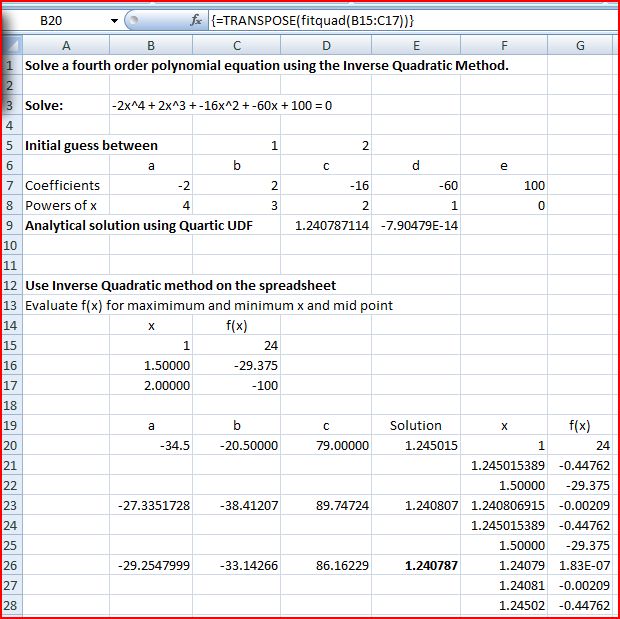The image size is (620, 619).
Task: Click the 'Initial guess between' cell
Action: pyautogui.click(x=91, y=145)
